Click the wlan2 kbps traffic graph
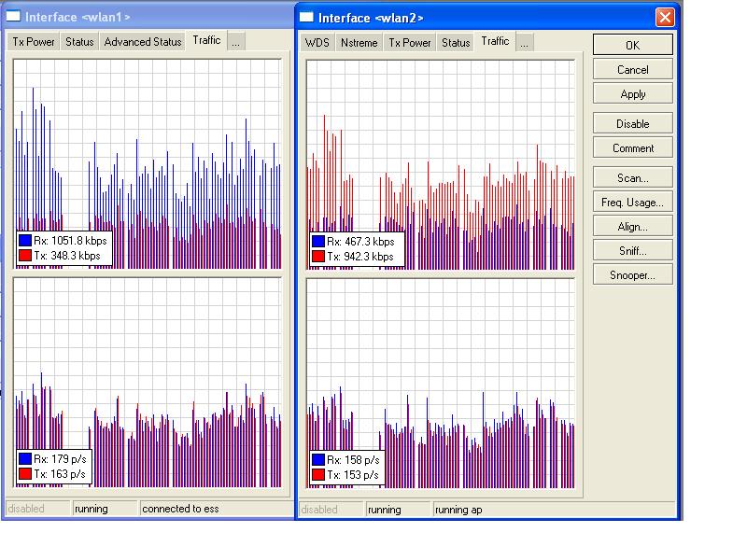This screenshot has height=560, width=747. 441,165
